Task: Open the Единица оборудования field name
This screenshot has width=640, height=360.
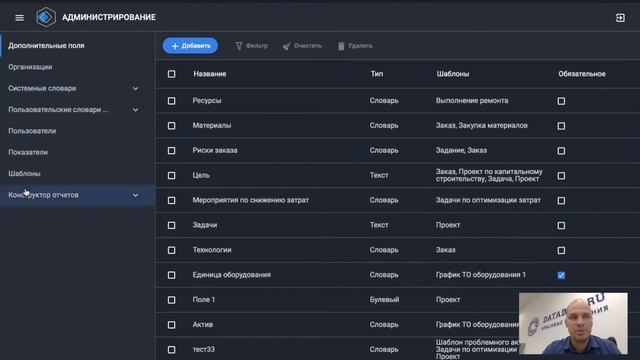Action: coord(231,275)
